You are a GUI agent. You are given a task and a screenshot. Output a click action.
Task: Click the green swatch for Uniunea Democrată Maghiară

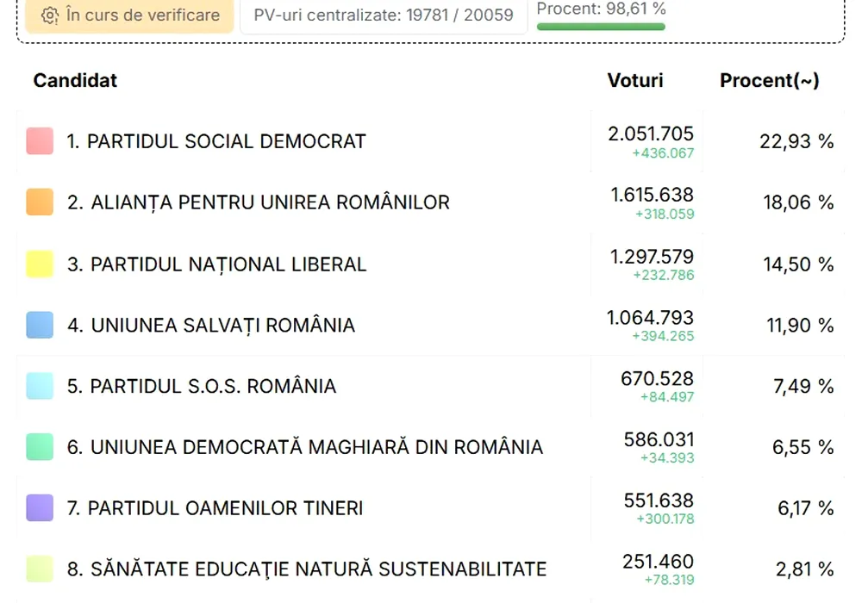point(40,447)
